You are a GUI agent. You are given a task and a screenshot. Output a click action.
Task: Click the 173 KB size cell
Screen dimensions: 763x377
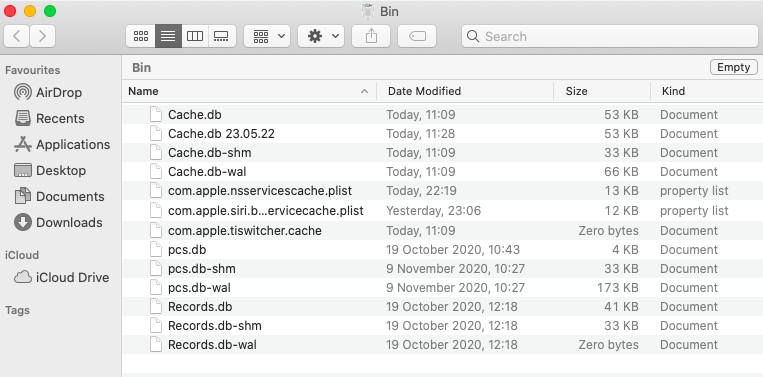(x=618, y=287)
